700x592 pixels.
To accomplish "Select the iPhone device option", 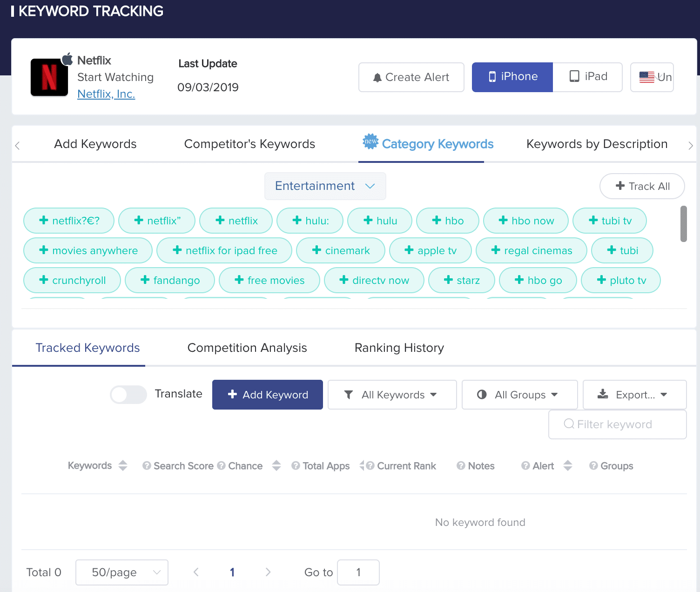I will (x=512, y=77).
